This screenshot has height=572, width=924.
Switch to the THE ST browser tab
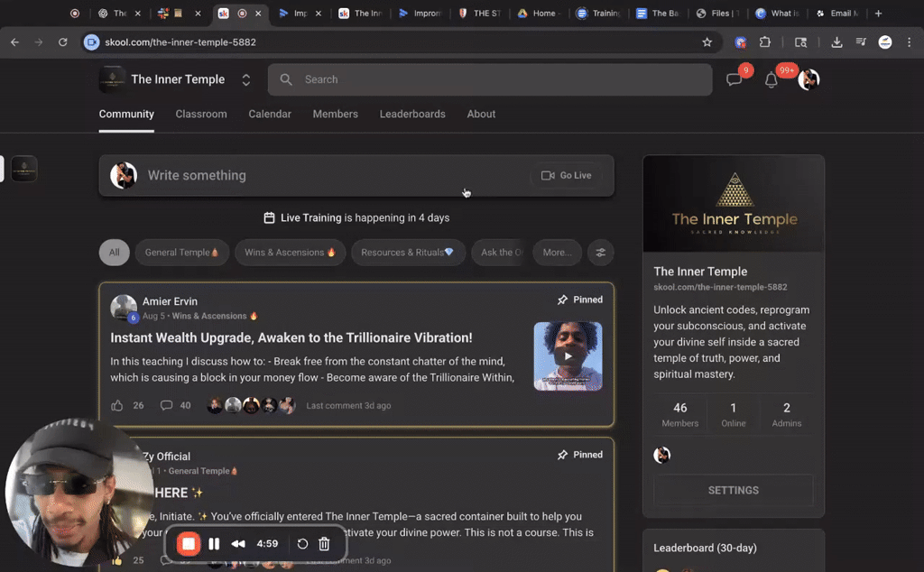pyautogui.click(x=481, y=13)
